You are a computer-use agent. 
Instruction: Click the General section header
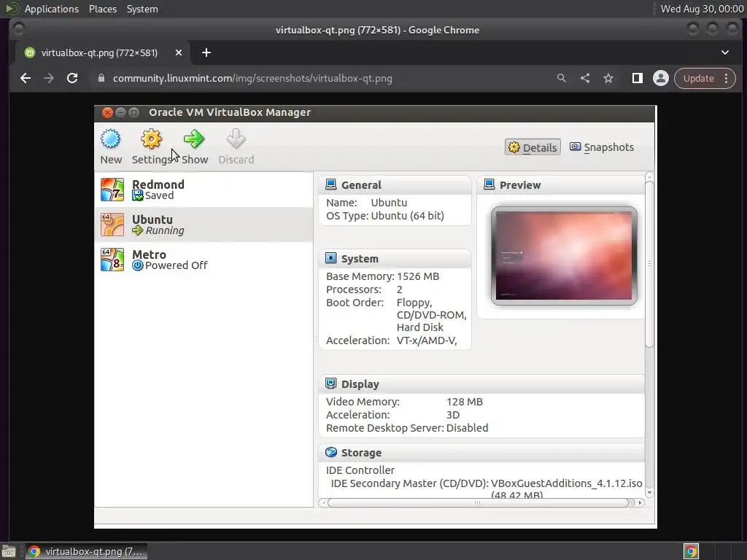pos(395,184)
